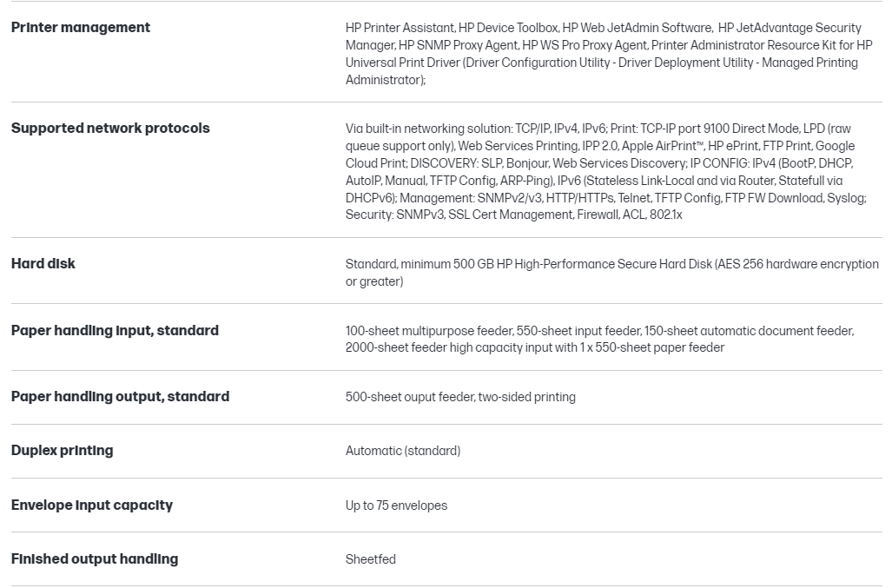This screenshot has width=892, height=588.
Task: Click Paper handling input, standard label
Action: point(115,331)
